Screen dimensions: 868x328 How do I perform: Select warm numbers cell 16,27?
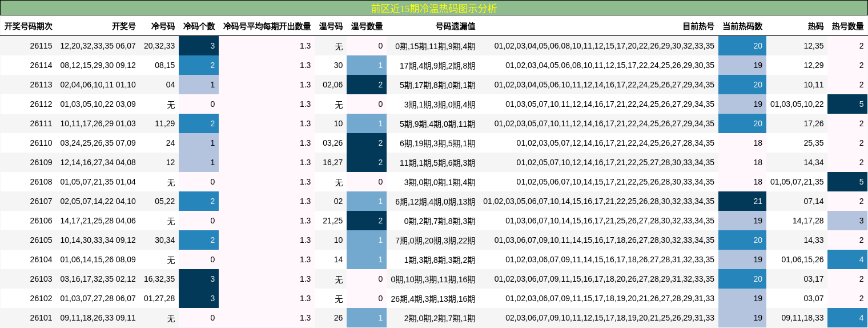click(333, 162)
